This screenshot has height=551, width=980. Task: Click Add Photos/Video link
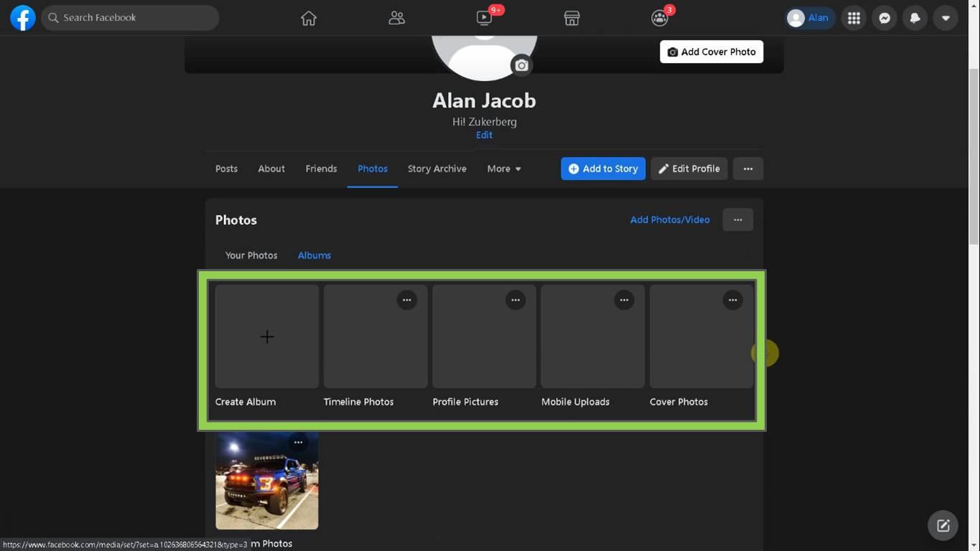point(670,220)
